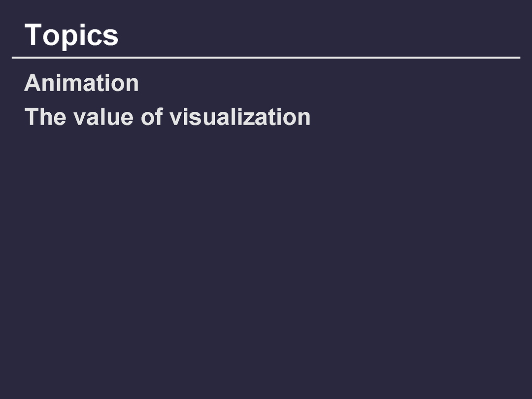Click the empty slide center area

click(266, 246)
